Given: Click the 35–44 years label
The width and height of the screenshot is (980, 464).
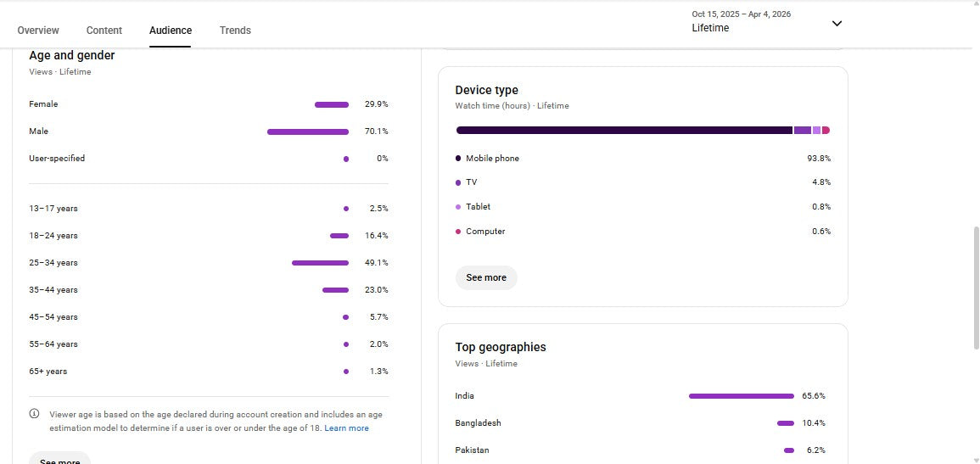Looking at the screenshot, I should (53, 290).
